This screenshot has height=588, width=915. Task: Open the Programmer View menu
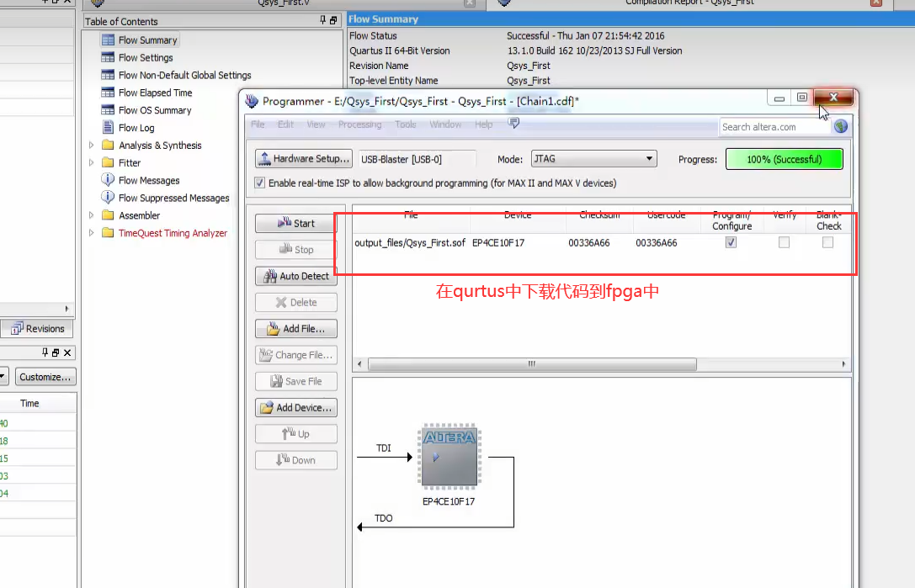(317, 124)
